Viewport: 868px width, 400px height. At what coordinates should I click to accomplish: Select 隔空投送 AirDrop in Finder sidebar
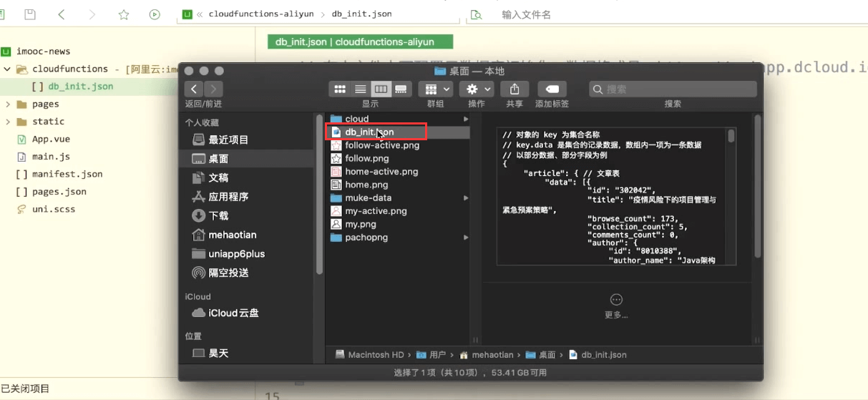coord(228,273)
